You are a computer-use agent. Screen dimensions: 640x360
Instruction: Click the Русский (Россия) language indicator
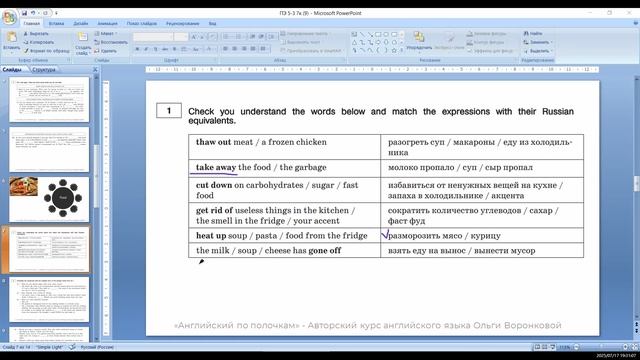pos(97,347)
